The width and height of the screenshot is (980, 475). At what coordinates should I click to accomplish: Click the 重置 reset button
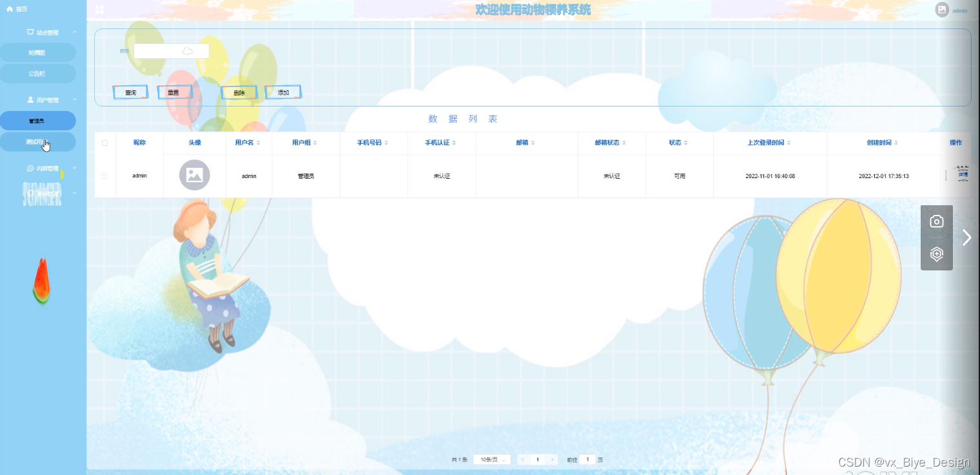point(173,92)
